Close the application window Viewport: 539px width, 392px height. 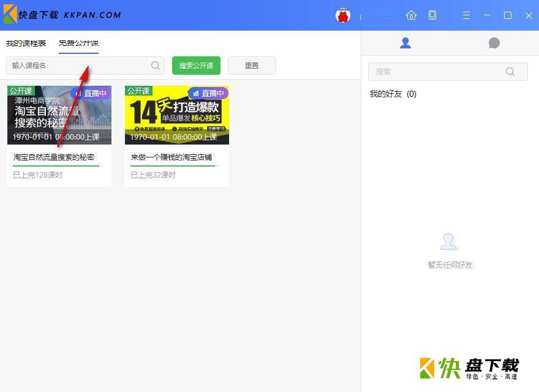[x=529, y=15]
